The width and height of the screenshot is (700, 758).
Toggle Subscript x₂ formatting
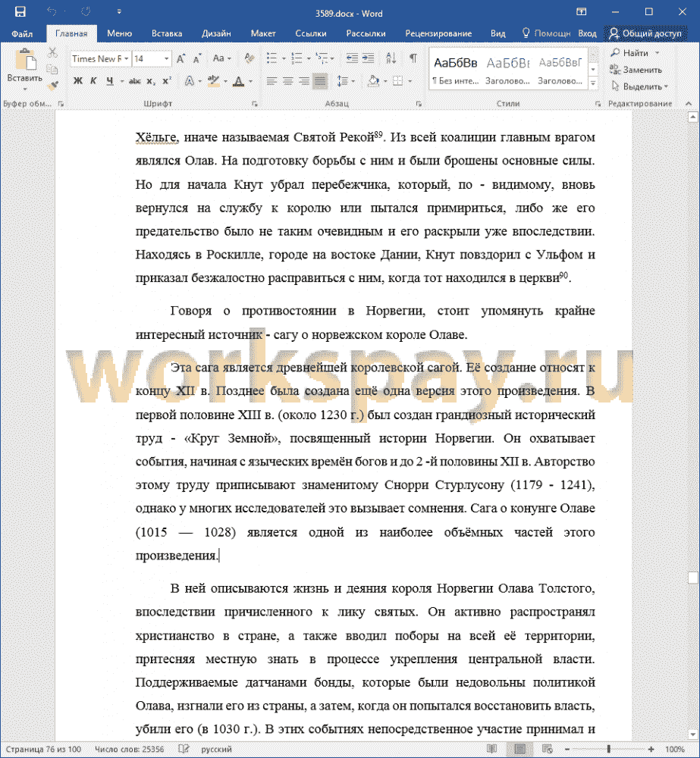(x=151, y=81)
